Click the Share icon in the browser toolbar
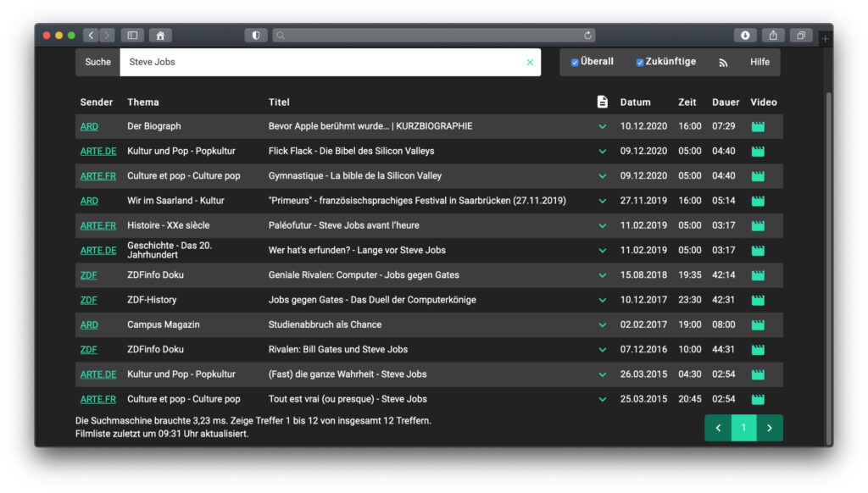Screen dimensions: 868x493 pyautogui.click(x=773, y=35)
